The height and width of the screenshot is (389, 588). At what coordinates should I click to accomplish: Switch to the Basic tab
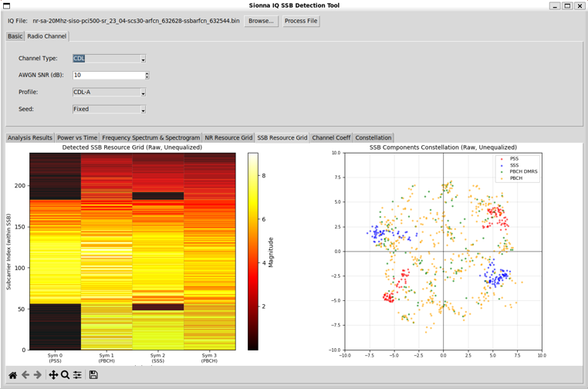(x=15, y=36)
